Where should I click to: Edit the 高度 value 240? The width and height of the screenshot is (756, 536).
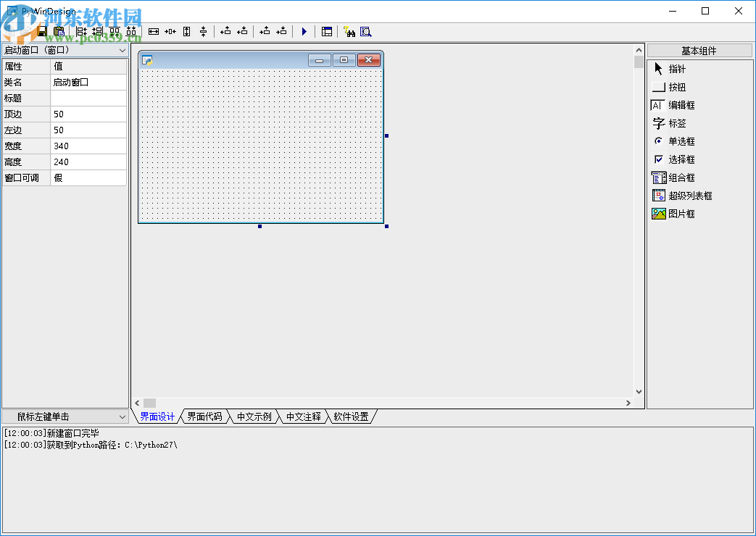pyautogui.click(x=88, y=162)
